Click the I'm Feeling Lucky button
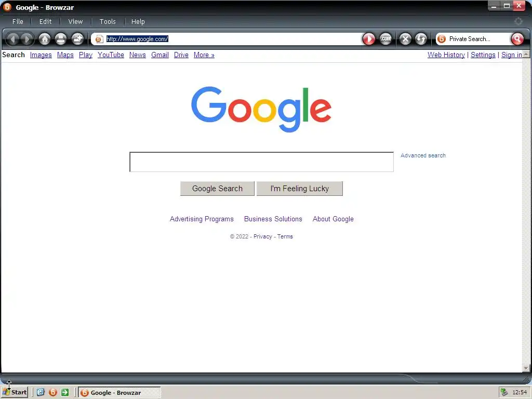 click(x=300, y=189)
